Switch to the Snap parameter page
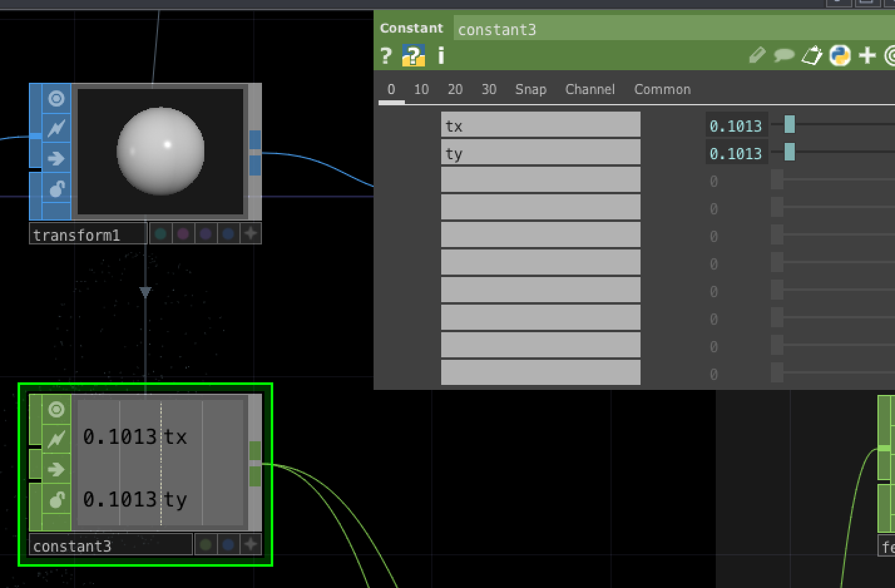Image resolution: width=895 pixels, height=588 pixels. 530,90
